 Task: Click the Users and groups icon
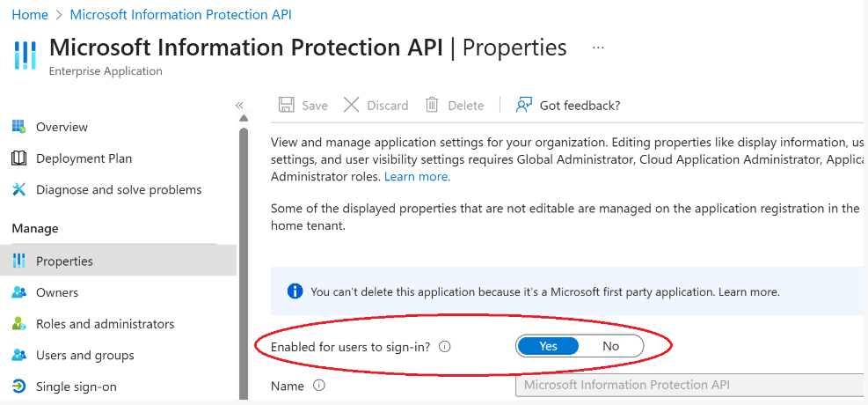coord(18,355)
